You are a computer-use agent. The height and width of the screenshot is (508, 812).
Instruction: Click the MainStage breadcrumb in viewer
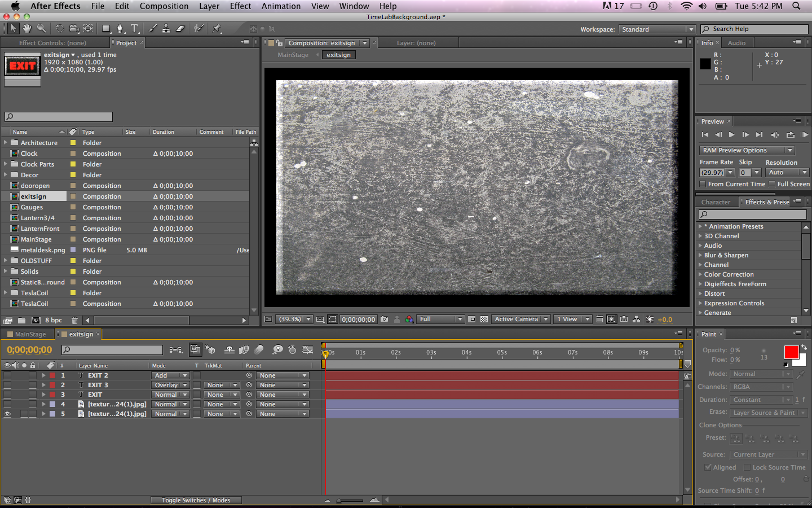293,55
